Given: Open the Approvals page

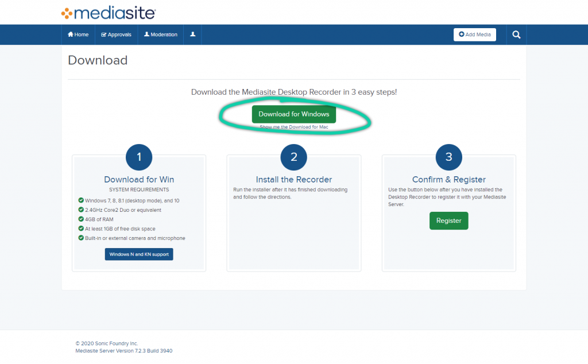Looking at the screenshot, I should 116,34.
